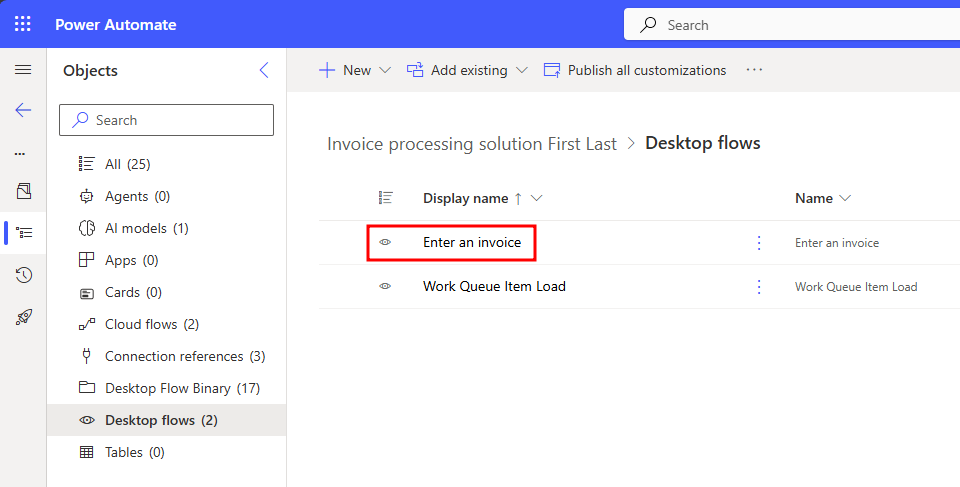
Task: Expand the Add existing dropdown chevron
Action: click(x=522, y=70)
